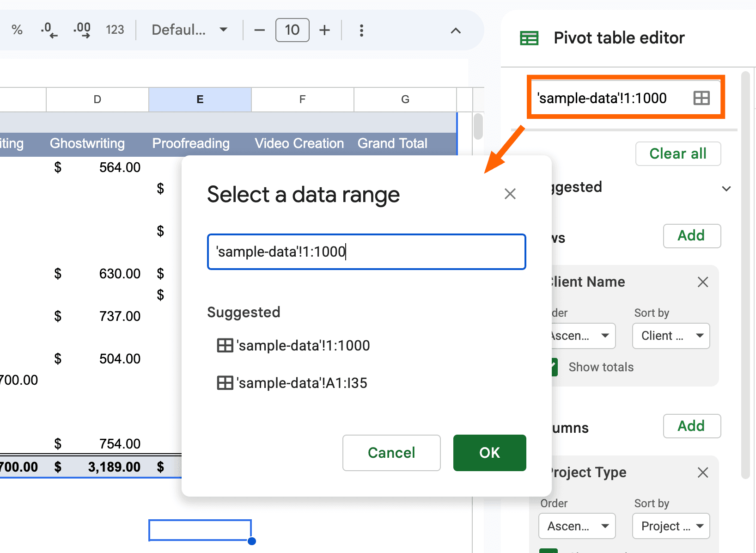This screenshot has width=756, height=553.
Task: Open the three-dot more toolbar options
Action: (x=361, y=31)
